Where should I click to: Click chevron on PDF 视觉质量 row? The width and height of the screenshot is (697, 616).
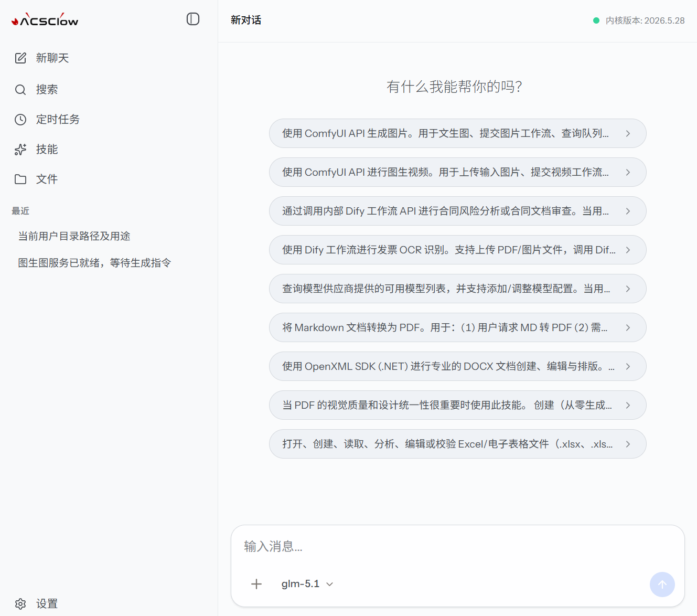[x=628, y=405]
